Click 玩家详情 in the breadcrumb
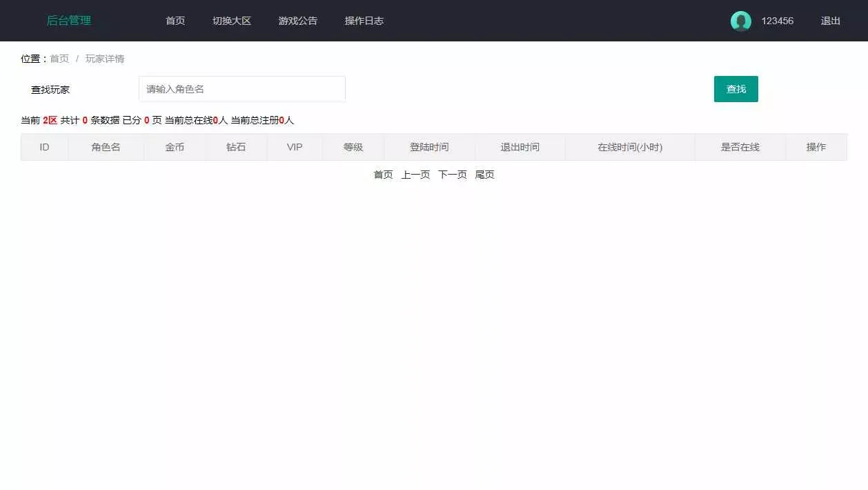Viewport: 868px width, 490px height. 105,59
